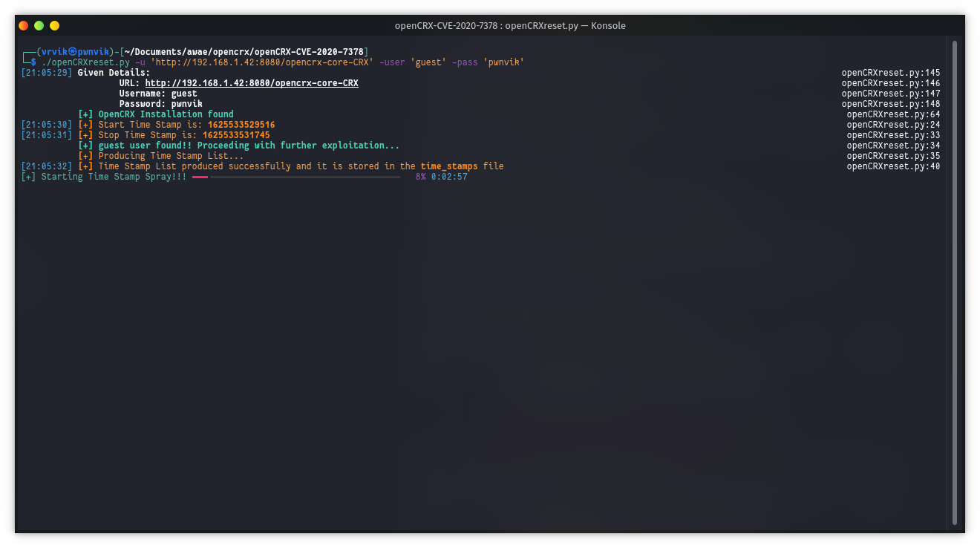Click the green window button
980x548 pixels.
39,25
